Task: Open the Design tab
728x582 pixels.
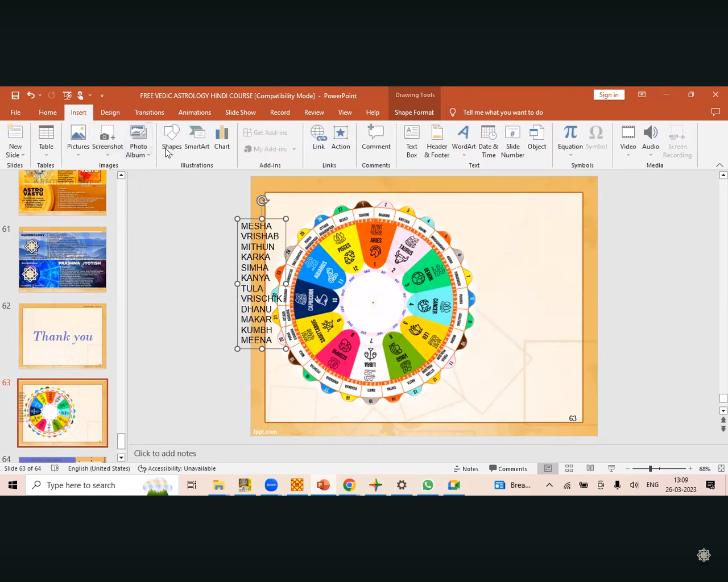Action: [x=110, y=113]
